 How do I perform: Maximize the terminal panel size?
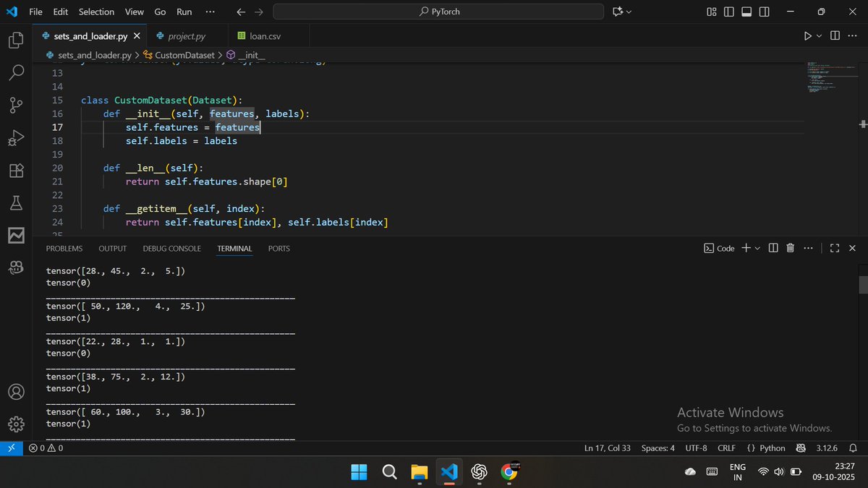coord(834,248)
